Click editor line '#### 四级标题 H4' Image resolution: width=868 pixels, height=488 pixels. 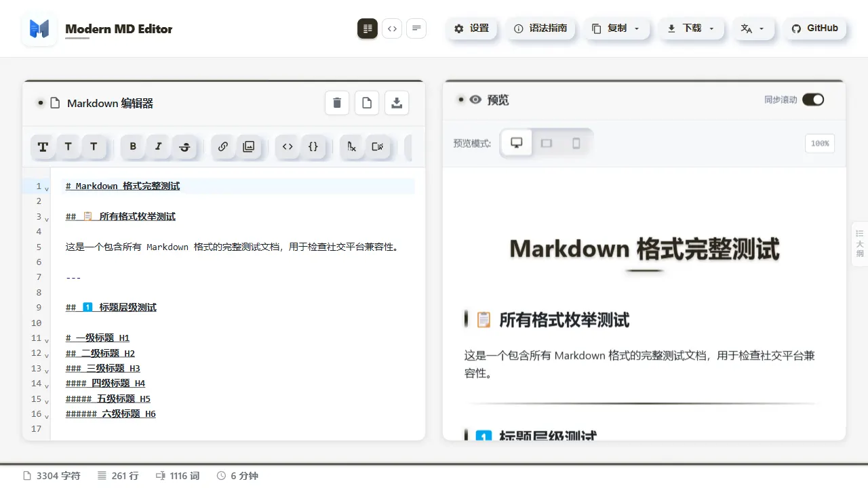pos(106,383)
